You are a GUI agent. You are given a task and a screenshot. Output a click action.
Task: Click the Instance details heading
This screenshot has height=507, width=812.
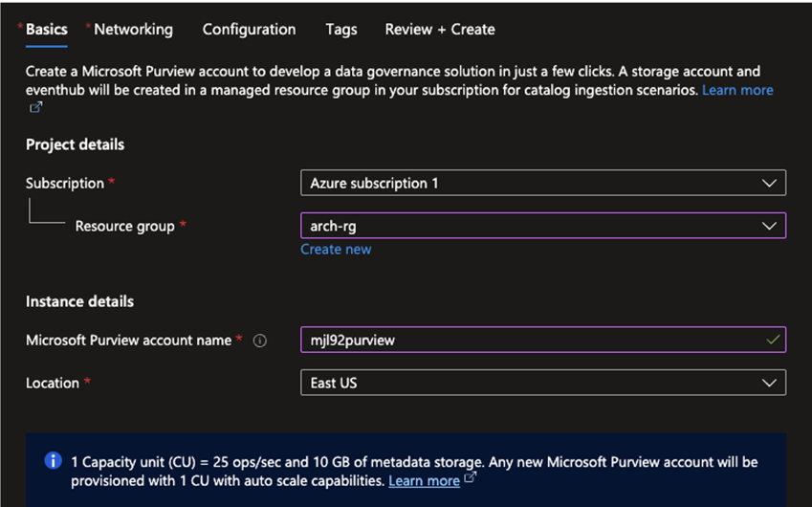(x=79, y=301)
